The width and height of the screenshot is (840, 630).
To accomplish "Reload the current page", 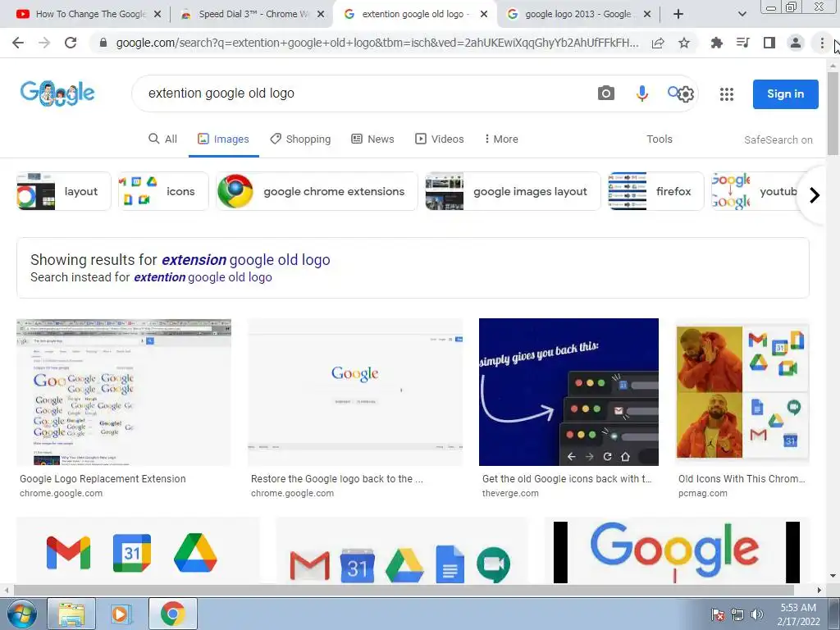I will click(71, 43).
